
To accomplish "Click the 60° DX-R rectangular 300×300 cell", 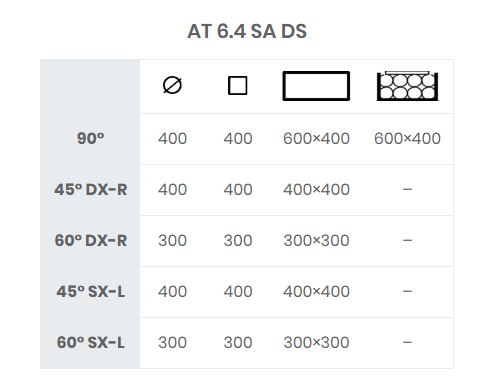I will [x=316, y=241].
